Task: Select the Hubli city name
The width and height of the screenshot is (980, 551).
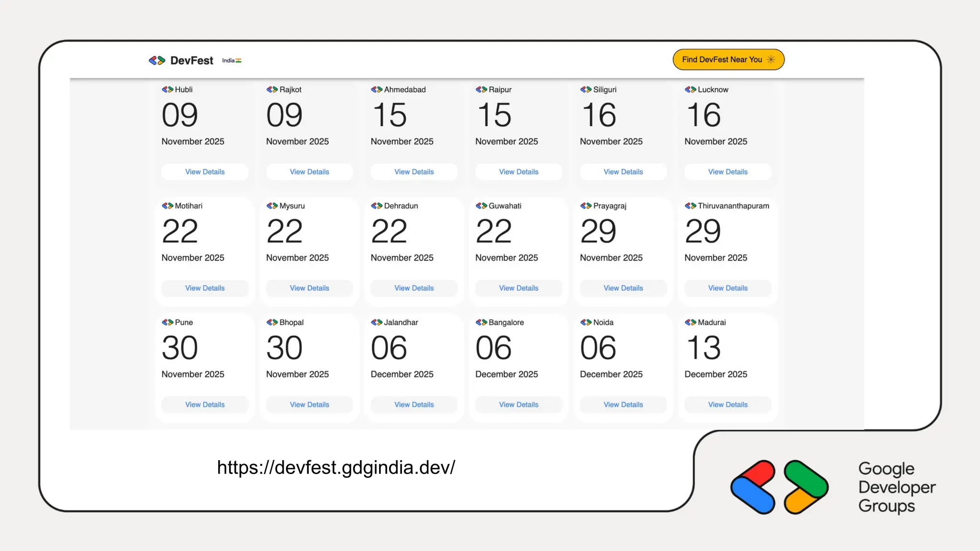Action: click(x=184, y=89)
